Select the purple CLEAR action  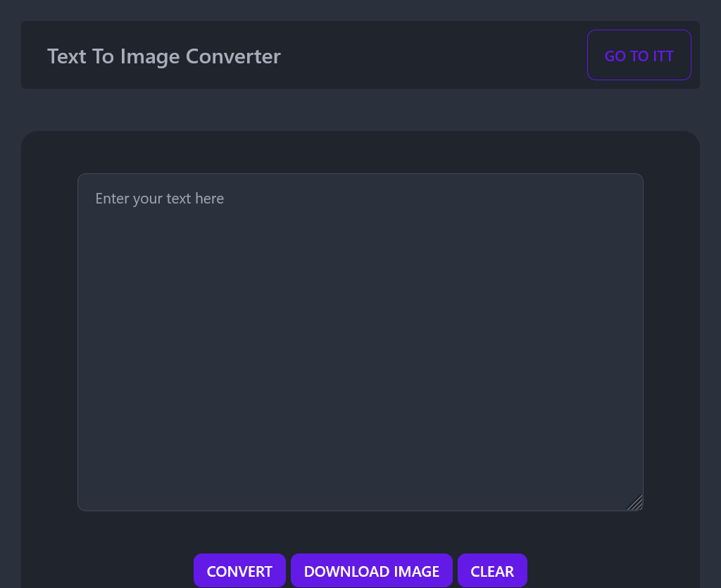492,570
